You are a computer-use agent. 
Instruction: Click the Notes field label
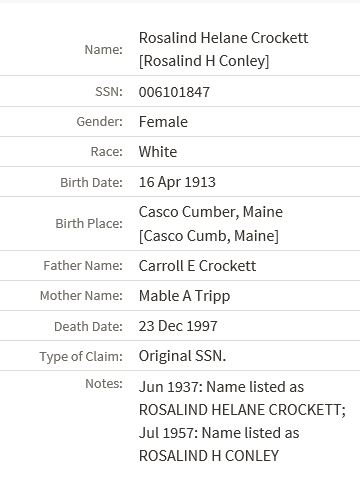104,384
